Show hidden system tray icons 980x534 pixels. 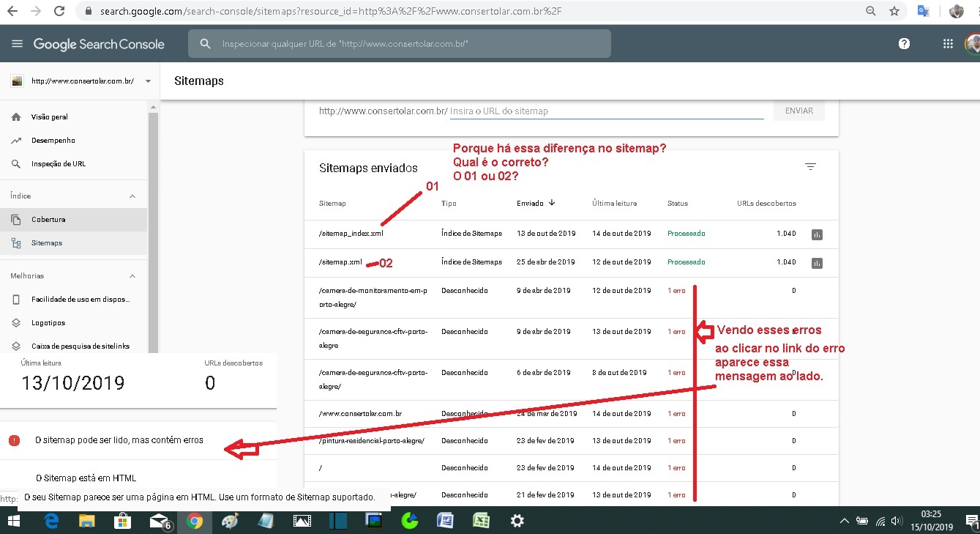pos(845,521)
